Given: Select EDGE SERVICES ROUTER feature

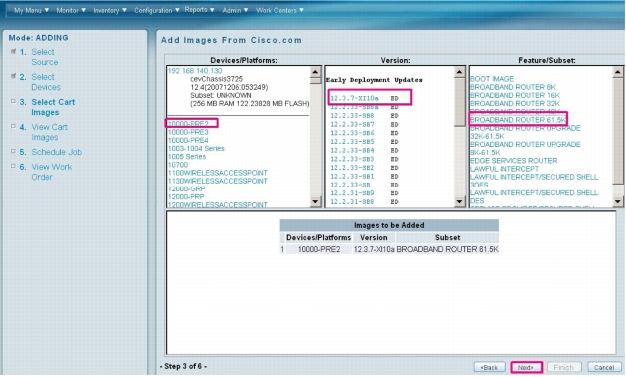Looking at the screenshot, I should pyautogui.click(x=513, y=161).
